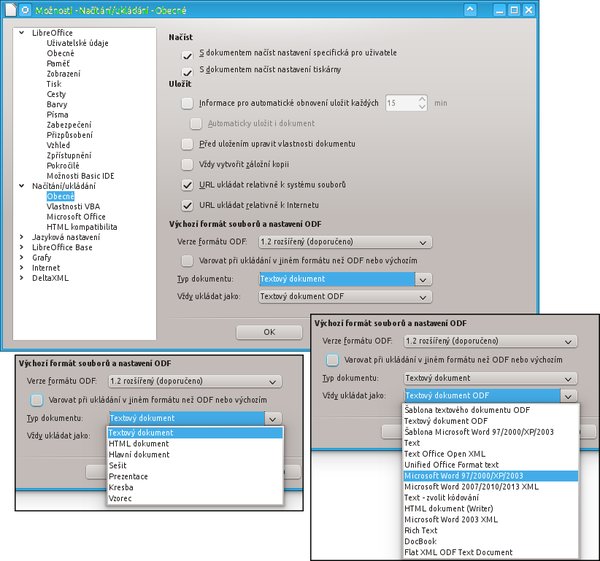This screenshot has width=600, height=561.
Task: Choose 'Sešit' from document type list
Action: pos(195,466)
